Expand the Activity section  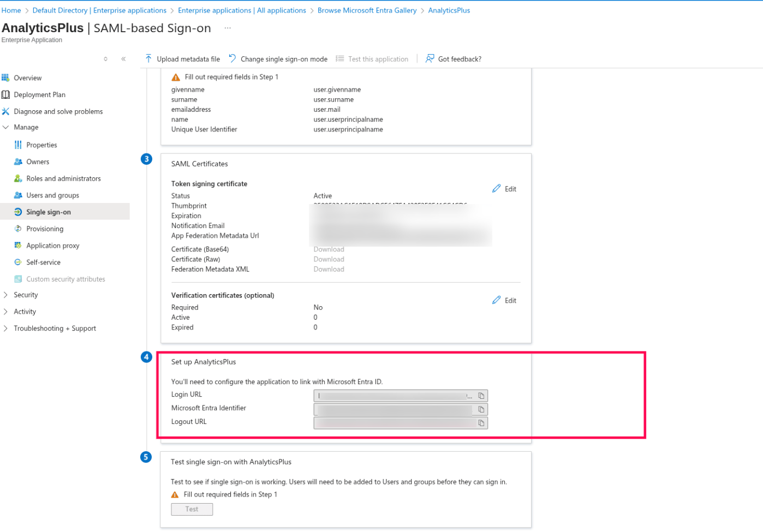click(6, 312)
